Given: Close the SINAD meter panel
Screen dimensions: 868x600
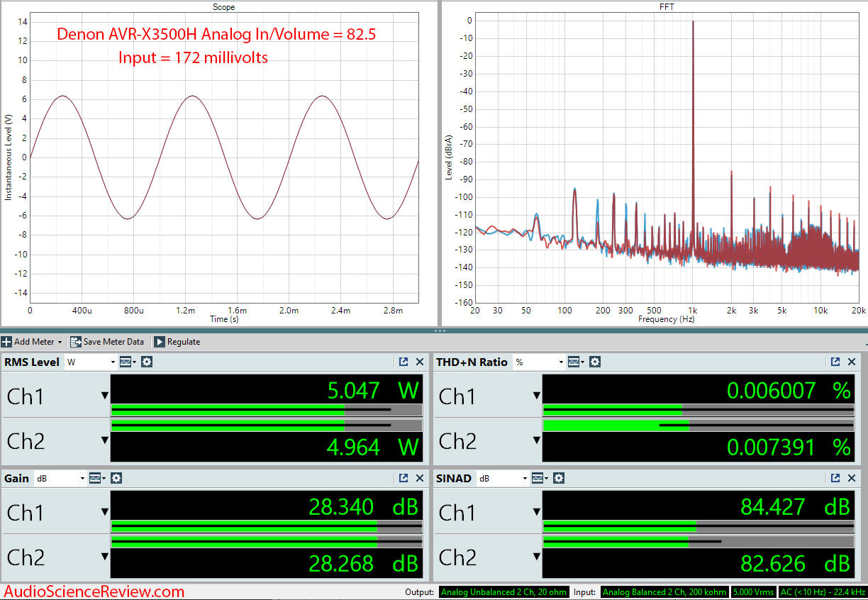Looking at the screenshot, I should (851, 478).
